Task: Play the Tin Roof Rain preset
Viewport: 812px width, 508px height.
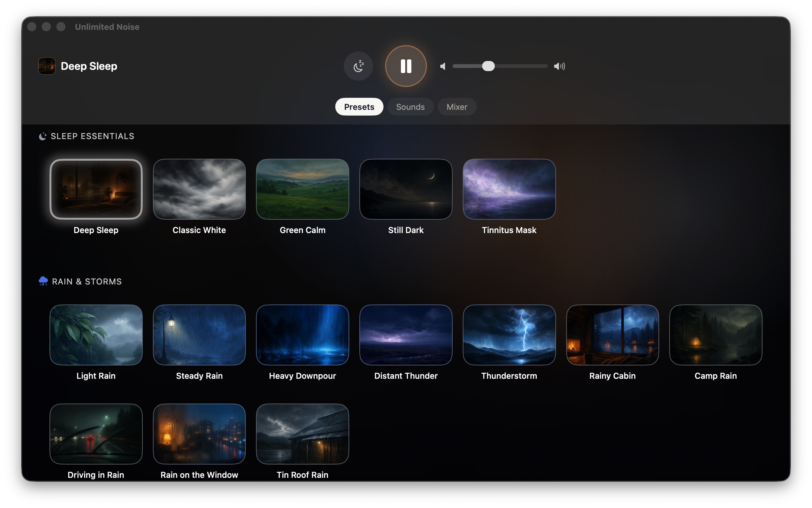Action: [303, 434]
